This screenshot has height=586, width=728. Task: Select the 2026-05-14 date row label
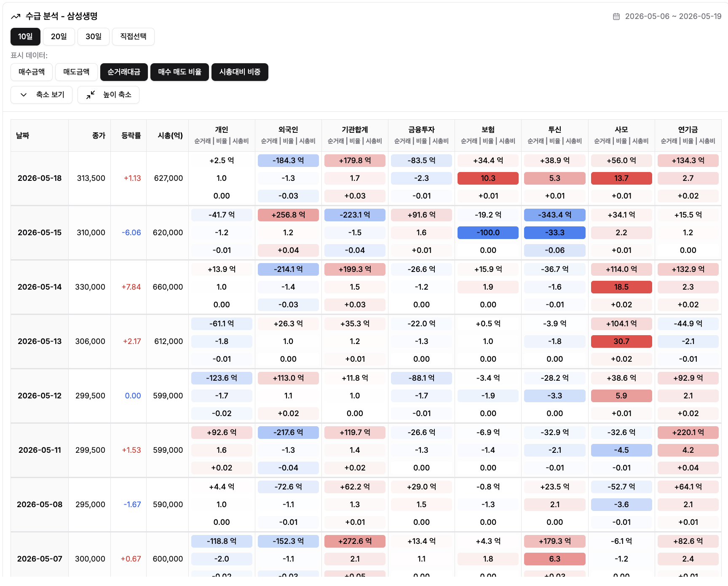tap(40, 287)
